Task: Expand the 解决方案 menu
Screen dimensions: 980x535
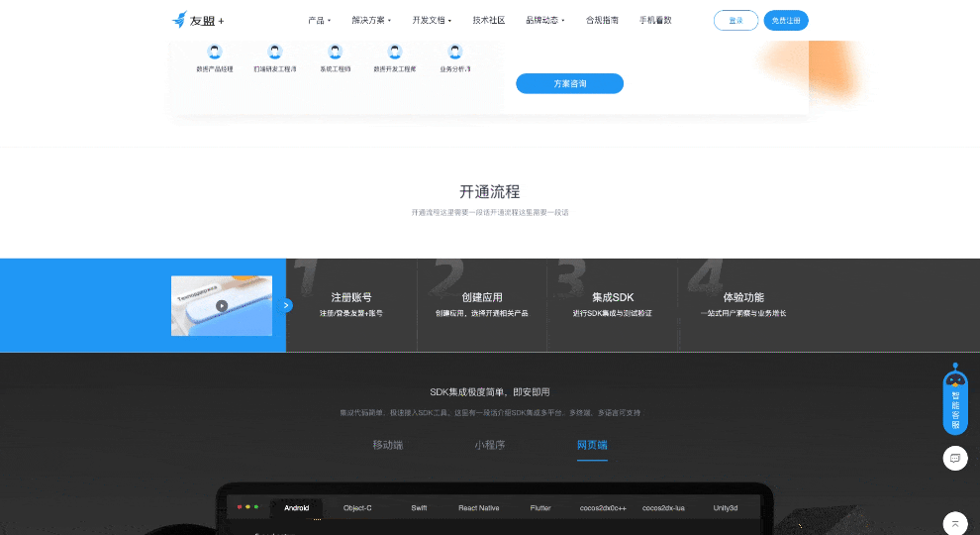Action: [x=370, y=20]
